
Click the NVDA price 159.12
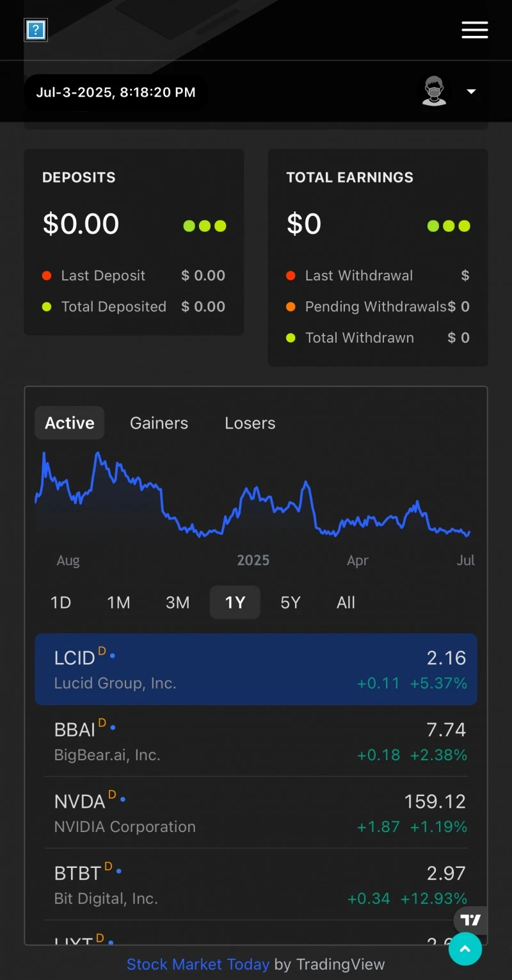tap(435, 801)
